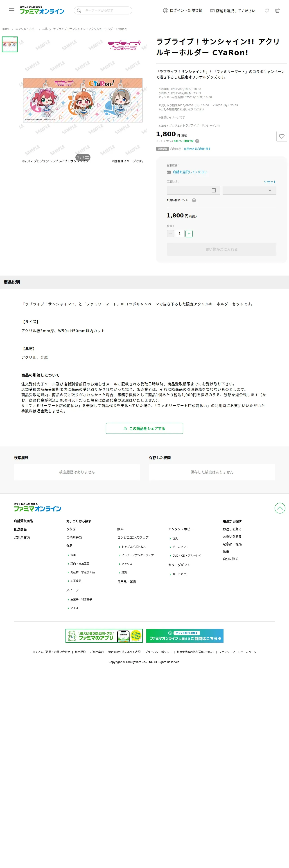Open 配送商品 footer link
289x868 pixels.
(20, 529)
